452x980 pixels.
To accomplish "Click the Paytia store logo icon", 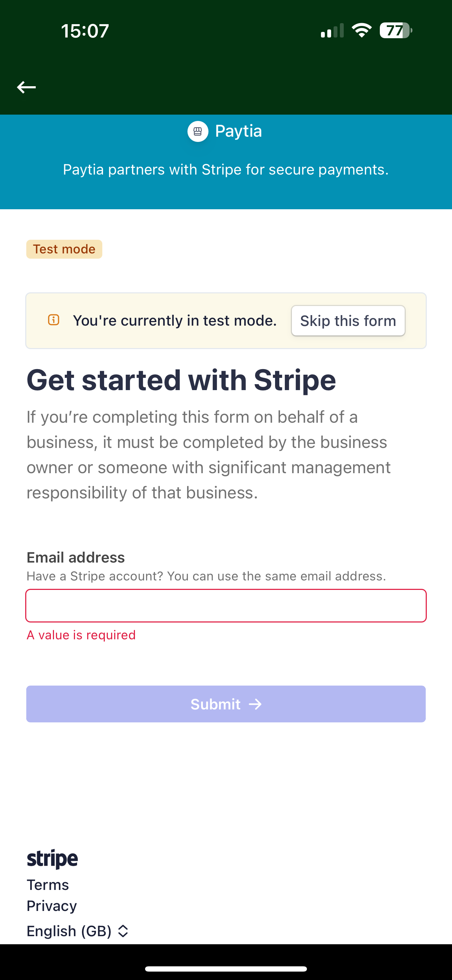I will [198, 131].
